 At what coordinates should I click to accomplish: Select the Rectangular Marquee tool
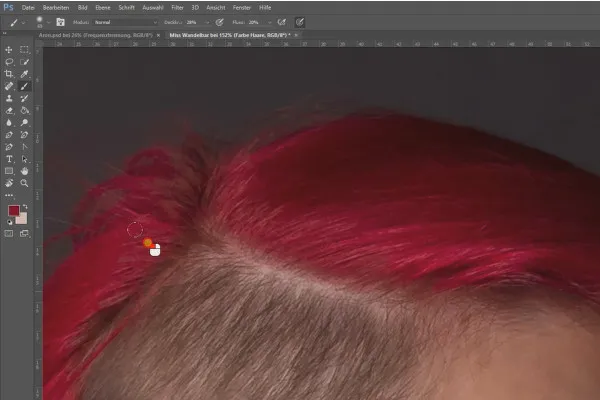tap(24, 50)
